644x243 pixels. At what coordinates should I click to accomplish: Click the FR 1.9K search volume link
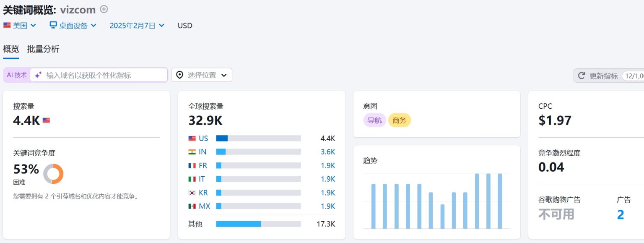(x=327, y=165)
